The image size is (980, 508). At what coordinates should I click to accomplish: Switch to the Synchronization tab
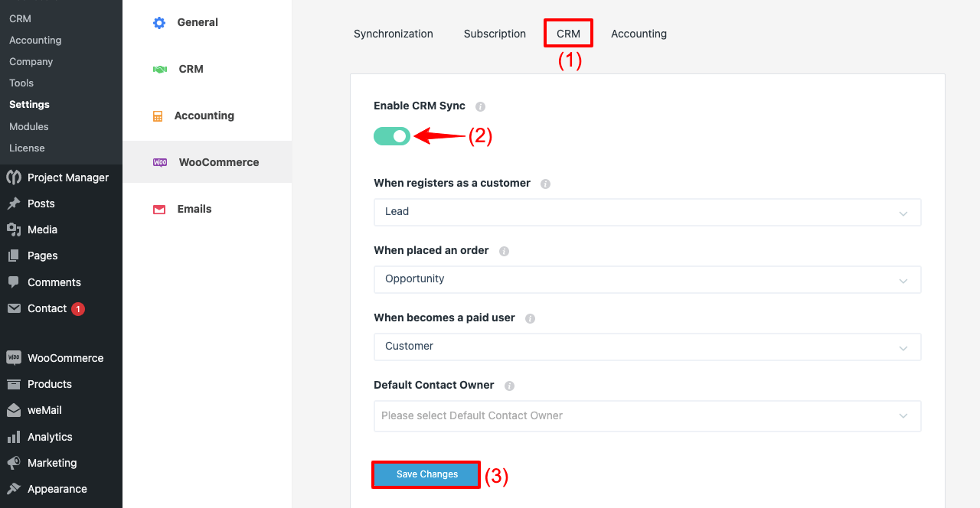click(394, 34)
